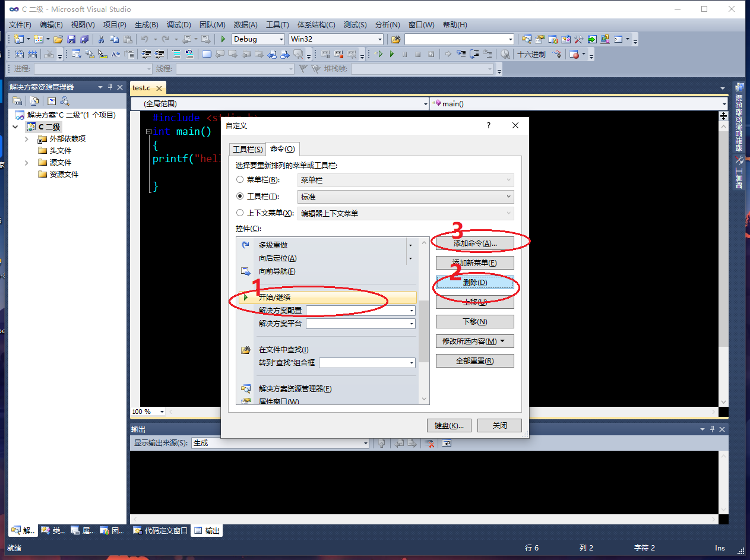Click the Comment Selection icon
The width and height of the screenshot is (750, 560).
(x=176, y=54)
